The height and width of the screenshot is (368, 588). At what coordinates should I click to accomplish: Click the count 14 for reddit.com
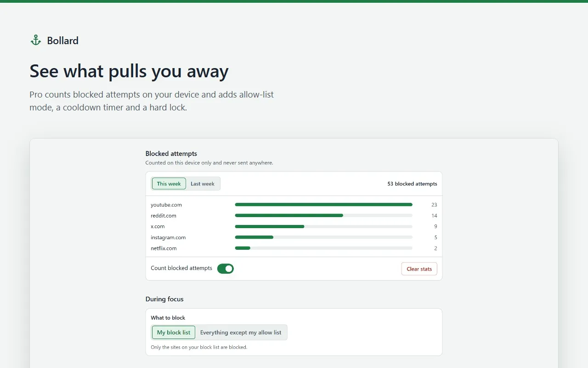coord(434,215)
